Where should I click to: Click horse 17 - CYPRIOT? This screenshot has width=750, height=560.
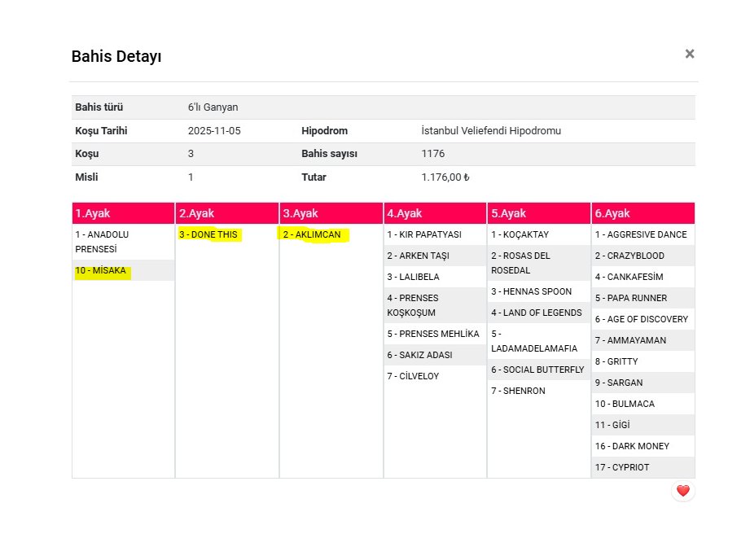[x=643, y=467]
